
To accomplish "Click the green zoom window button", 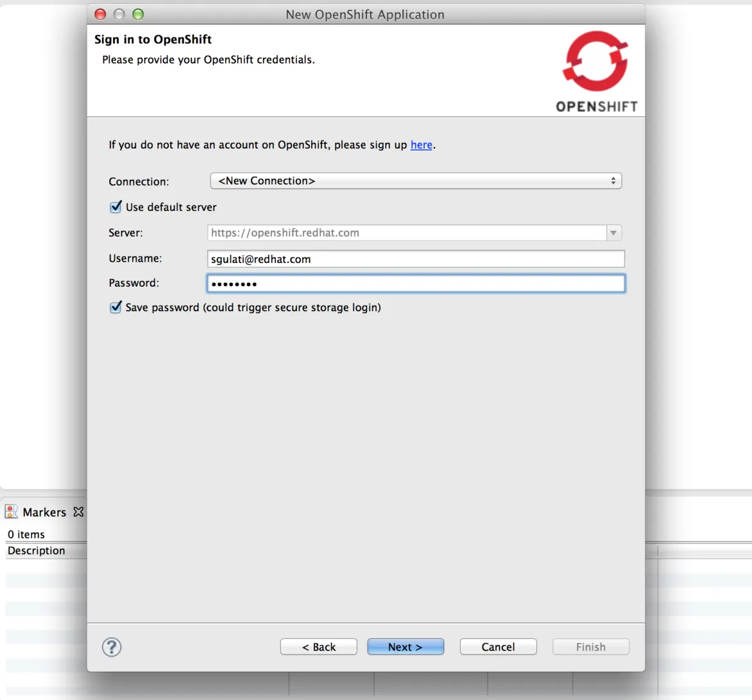I will pyautogui.click(x=138, y=14).
